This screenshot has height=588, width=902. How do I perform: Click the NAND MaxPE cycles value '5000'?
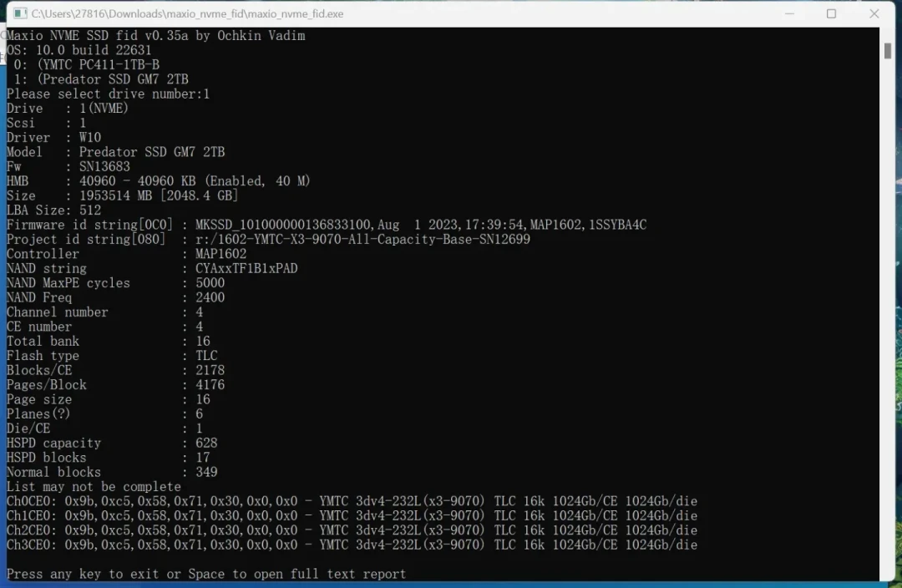(x=210, y=283)
